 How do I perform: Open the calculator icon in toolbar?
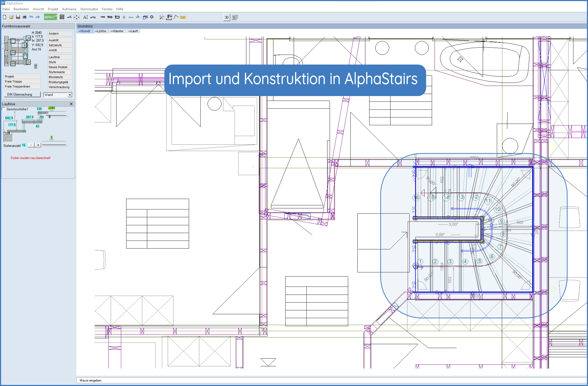pyautogui.click(x=62, y=17)
